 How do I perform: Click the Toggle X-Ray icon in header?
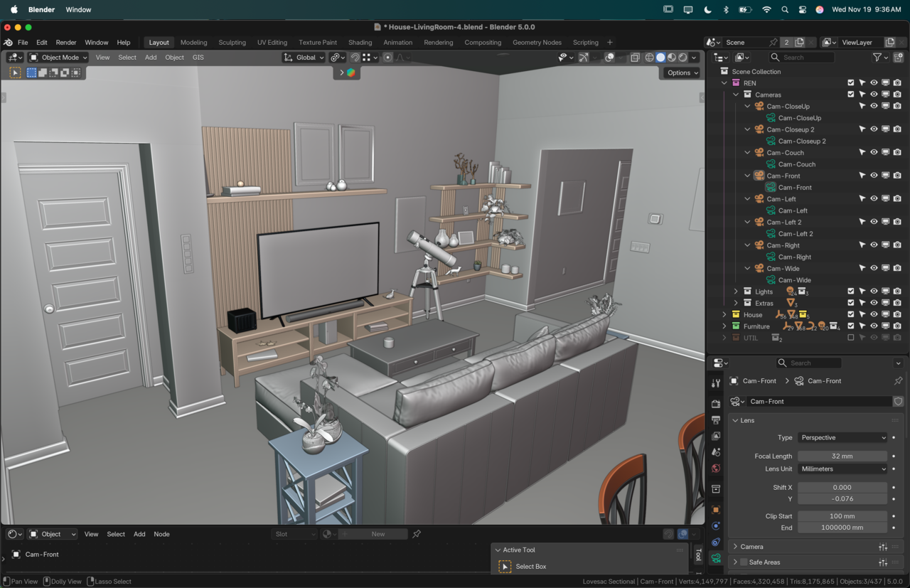(x=635, y=58)
